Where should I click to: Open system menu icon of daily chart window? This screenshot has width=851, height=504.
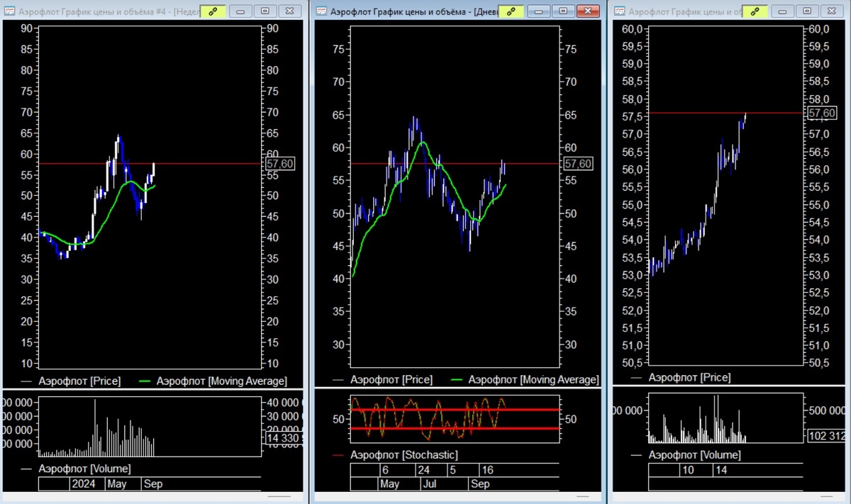click(x=322, y=11)
